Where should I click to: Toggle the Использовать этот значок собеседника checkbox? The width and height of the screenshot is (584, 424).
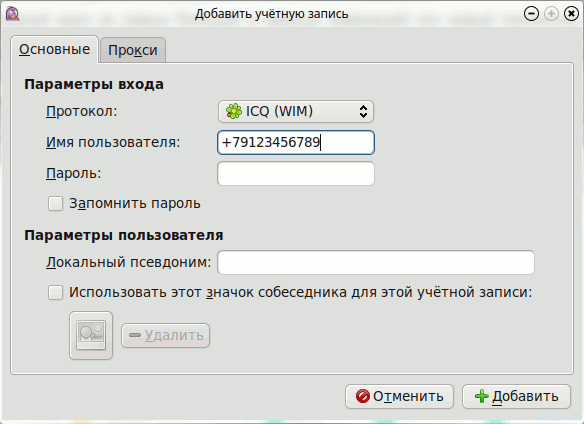pyautogui.click(x=55, y=292)
